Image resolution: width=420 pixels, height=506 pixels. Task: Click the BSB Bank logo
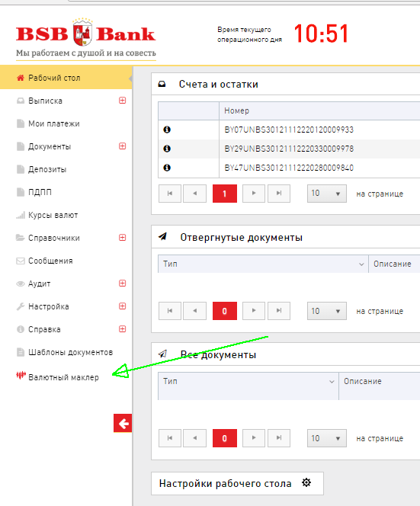click(86, 39)
